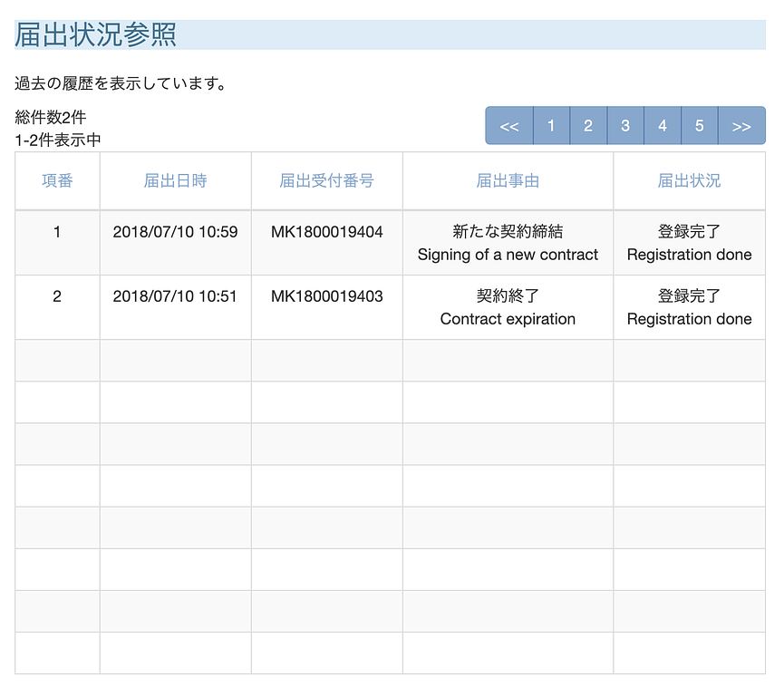Screen dimensions: 784x696
Task: Open receipt number MK1800019404
Action: [x=326, y=243]
